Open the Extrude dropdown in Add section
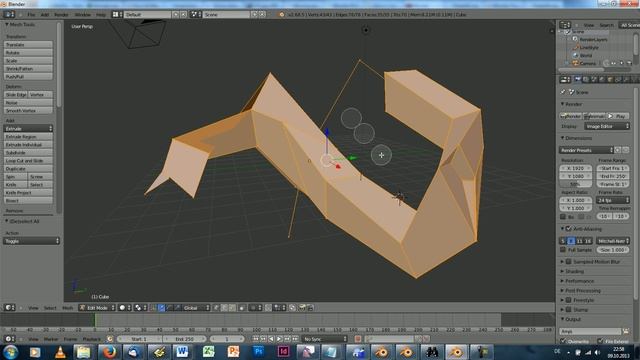The width and height of the screenshot is (640, 360). [28, 129]
